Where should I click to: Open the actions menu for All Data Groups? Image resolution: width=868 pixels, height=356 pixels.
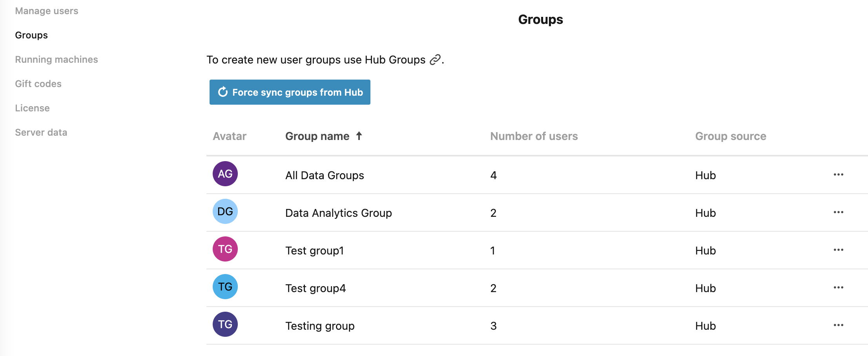click(x=839, y=174)
